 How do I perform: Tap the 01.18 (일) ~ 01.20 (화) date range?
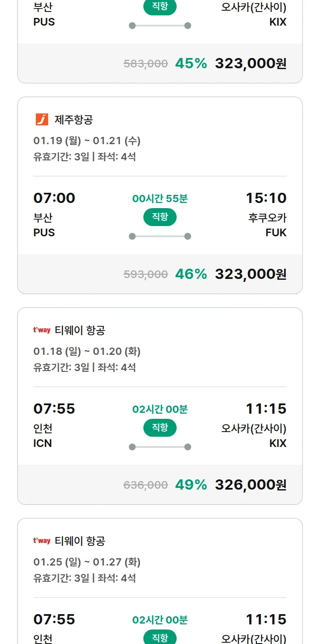(87, 351)
